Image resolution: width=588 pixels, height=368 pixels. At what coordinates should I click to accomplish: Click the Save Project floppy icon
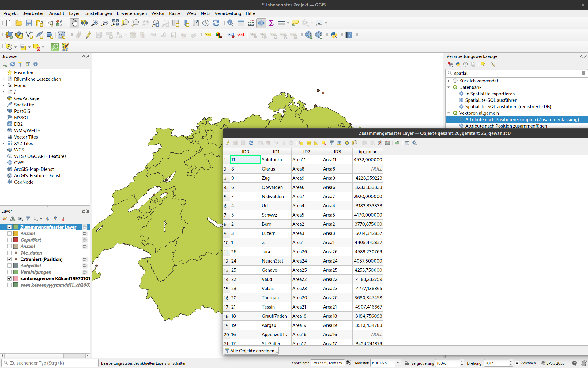pos(29,23)
